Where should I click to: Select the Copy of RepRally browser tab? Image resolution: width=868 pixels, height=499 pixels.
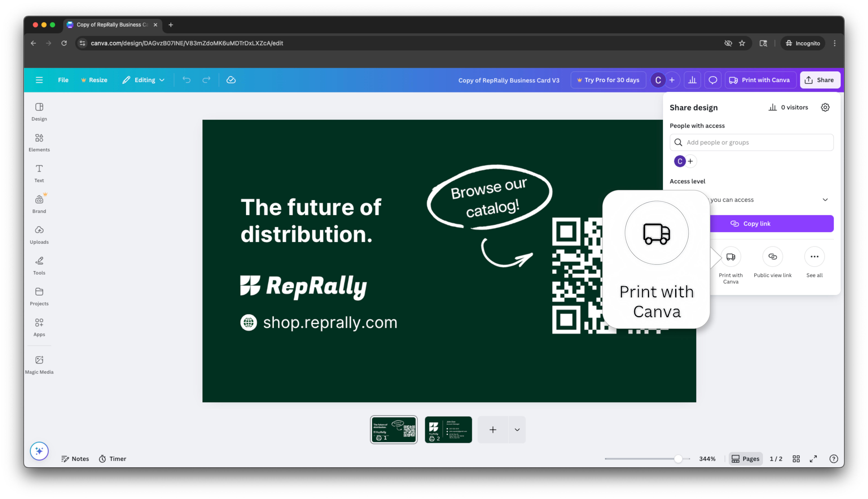pos(112,25)
